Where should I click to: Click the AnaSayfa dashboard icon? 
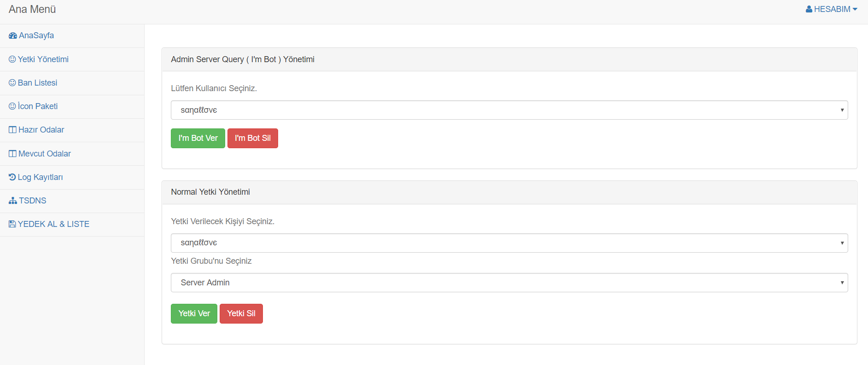click(13, 35)
